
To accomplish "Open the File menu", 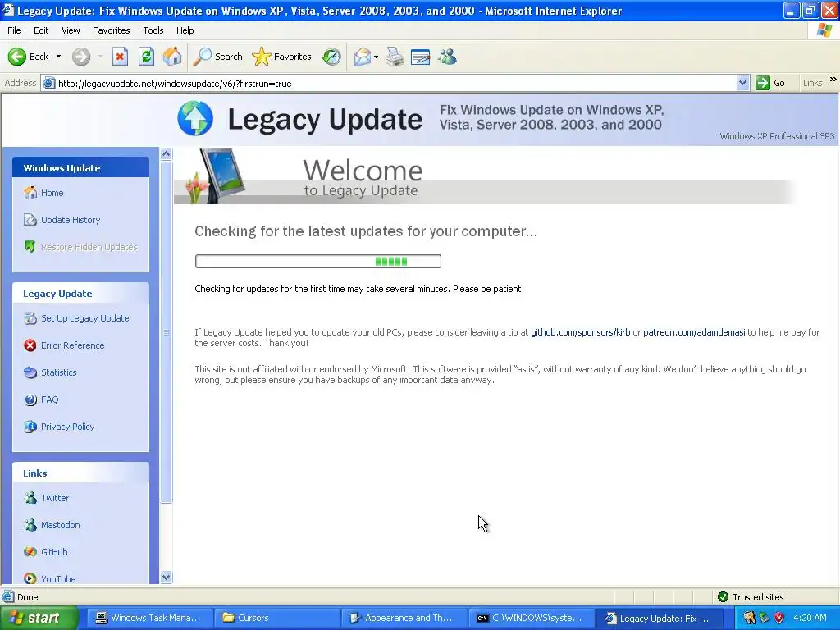I will click(14, 30).
